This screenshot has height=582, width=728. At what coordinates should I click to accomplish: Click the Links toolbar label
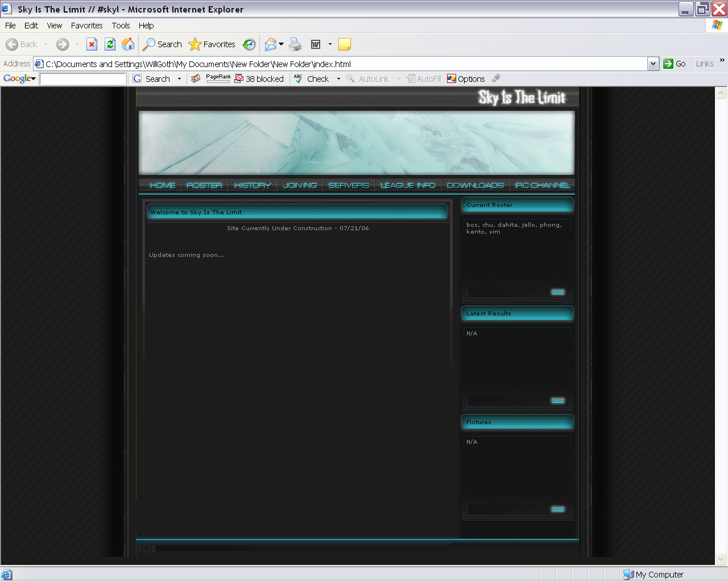[x=705, y=64]
